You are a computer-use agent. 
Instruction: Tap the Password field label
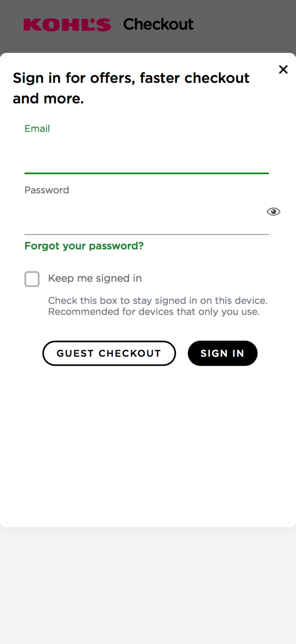47,190
